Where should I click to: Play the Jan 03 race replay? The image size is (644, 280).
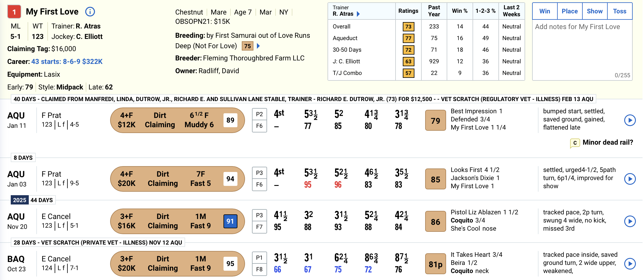coord(630,179)
